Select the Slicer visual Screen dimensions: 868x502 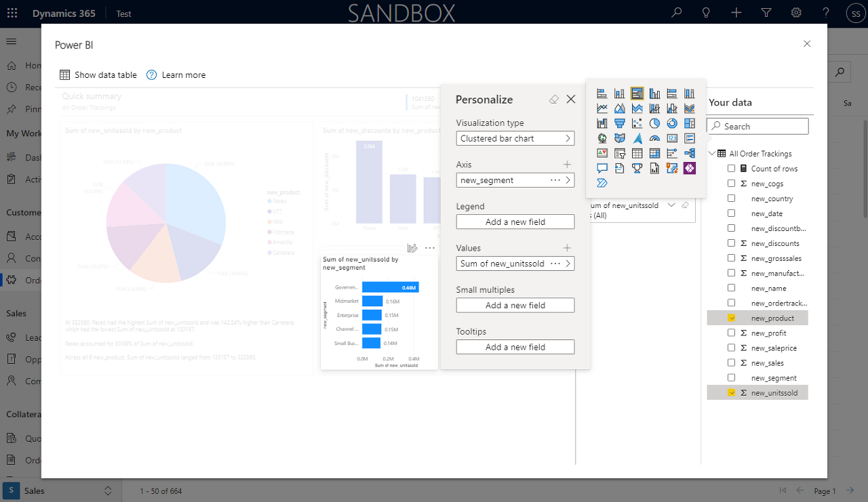click(619, 153)
